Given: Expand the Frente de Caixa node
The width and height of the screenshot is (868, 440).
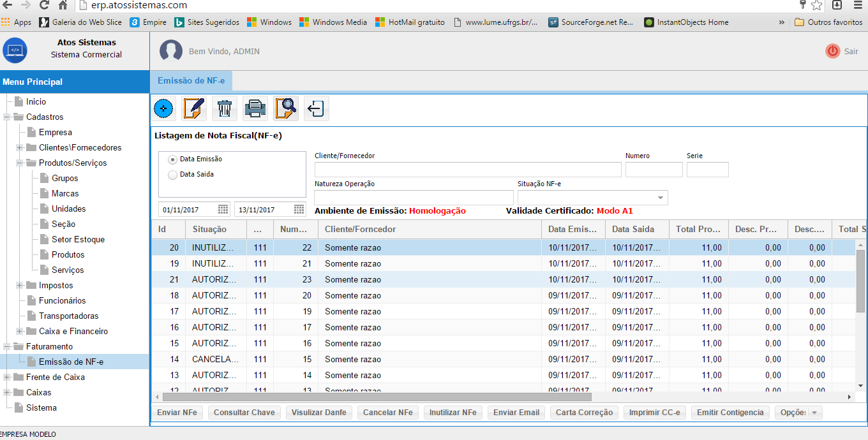Looking at the screenshot, I should 7,378.
